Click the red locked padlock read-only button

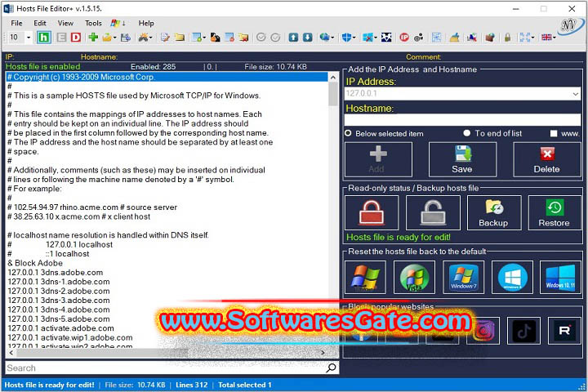click(x=372, y=212)
